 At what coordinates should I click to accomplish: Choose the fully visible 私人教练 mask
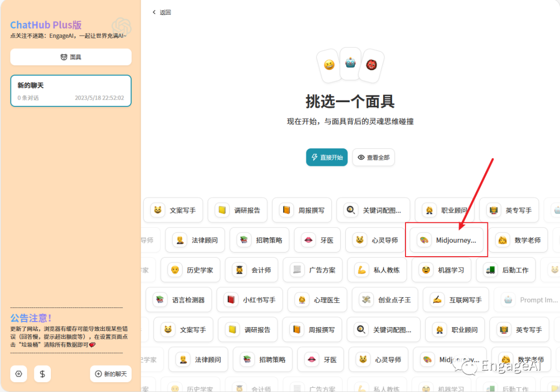377,270
